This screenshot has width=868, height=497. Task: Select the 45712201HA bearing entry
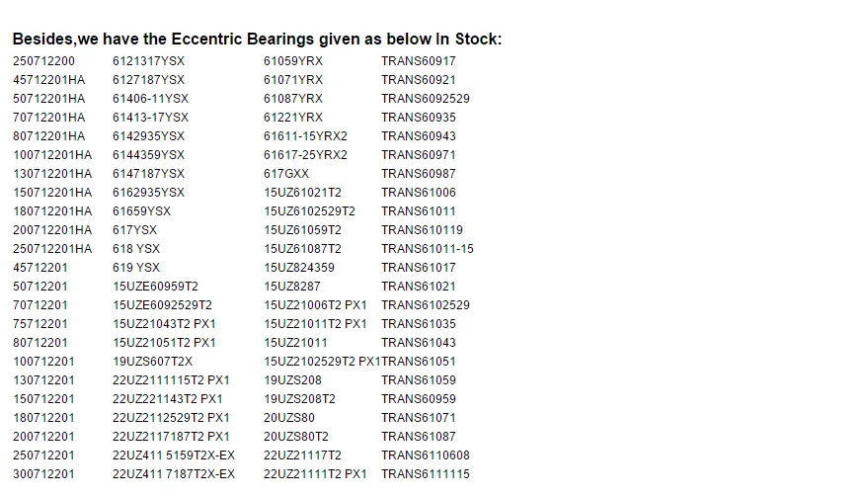(x=49, y=80)
